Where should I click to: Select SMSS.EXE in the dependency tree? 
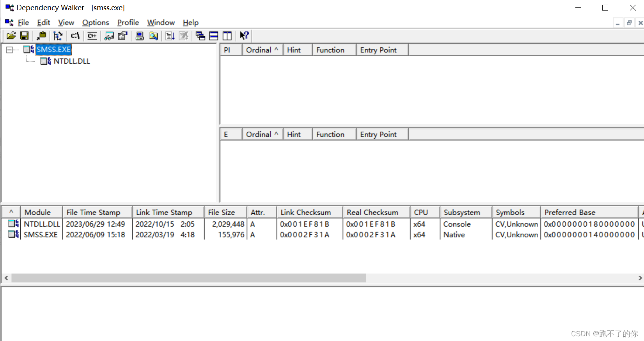(x=54, y=49)
